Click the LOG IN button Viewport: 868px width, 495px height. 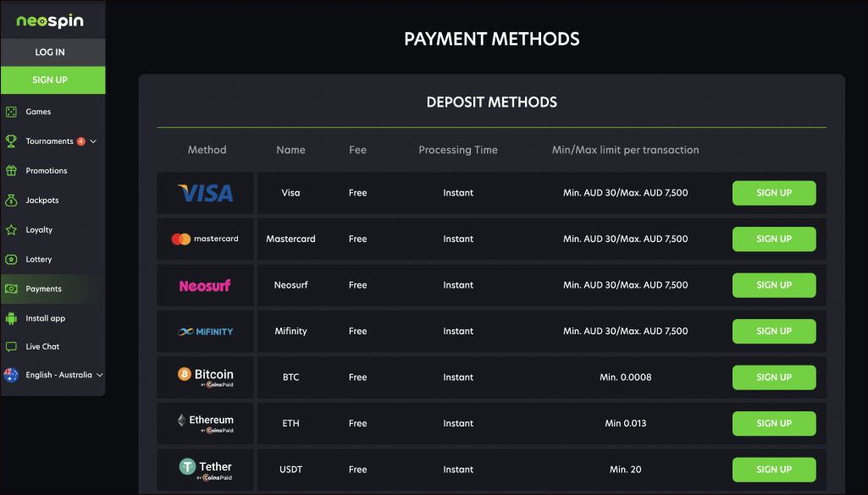point(53,52)
